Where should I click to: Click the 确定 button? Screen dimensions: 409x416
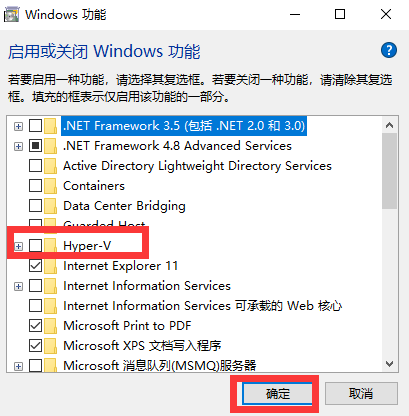[277, 394]
